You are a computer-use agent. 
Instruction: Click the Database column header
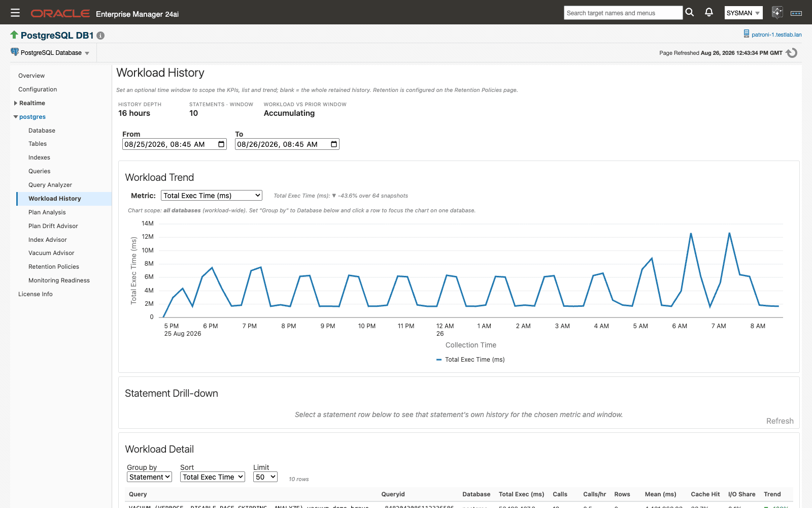point(476,494)
